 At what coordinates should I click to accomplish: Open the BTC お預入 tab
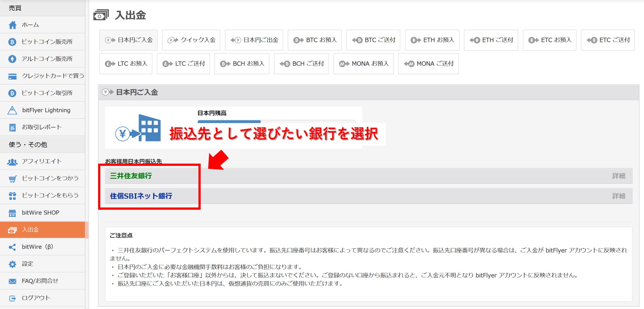point(315,40)
